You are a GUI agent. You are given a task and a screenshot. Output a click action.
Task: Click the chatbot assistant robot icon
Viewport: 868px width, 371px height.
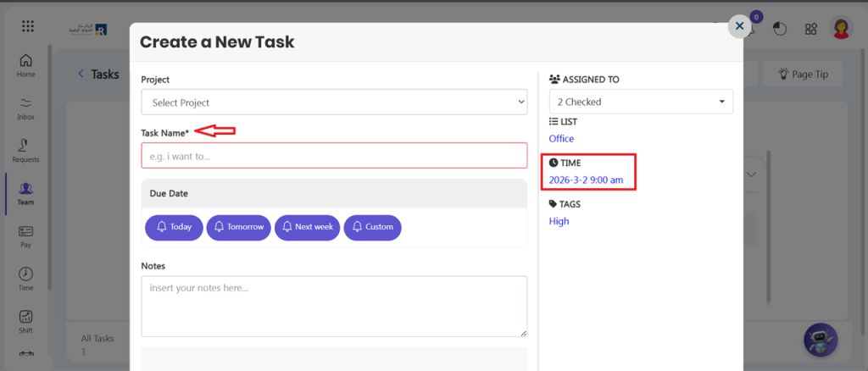tap(821, 340)
